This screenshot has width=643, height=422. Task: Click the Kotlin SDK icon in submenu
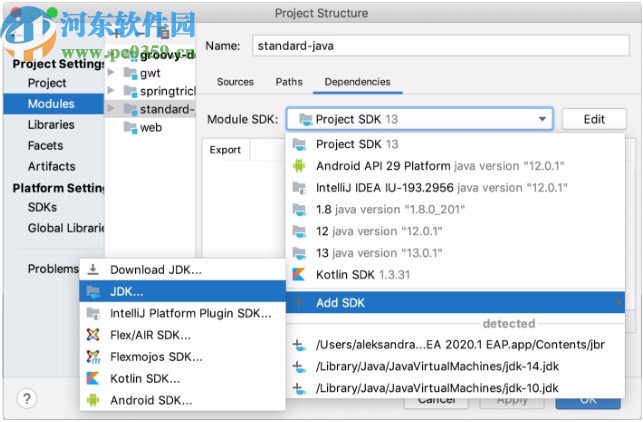(93, 378)
